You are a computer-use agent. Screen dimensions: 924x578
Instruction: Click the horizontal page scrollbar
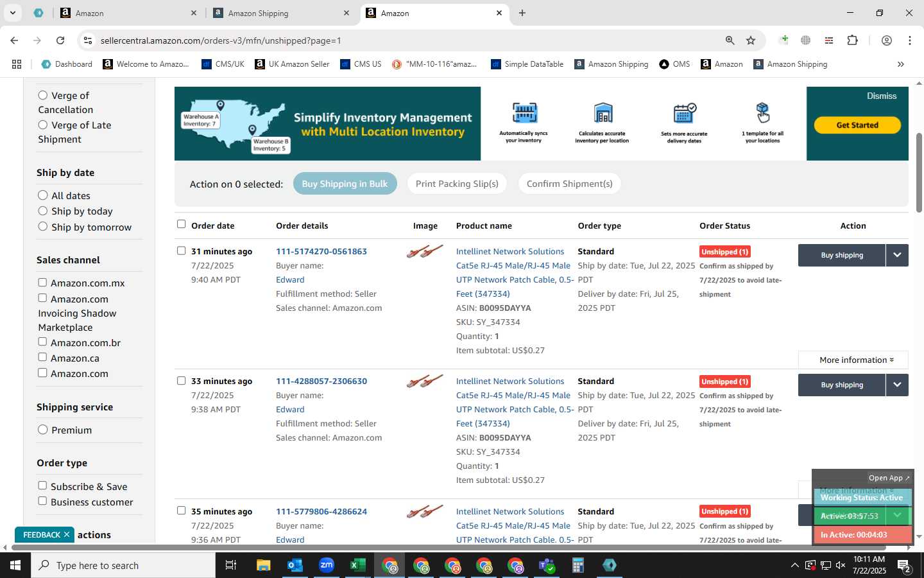click(448, 548)
